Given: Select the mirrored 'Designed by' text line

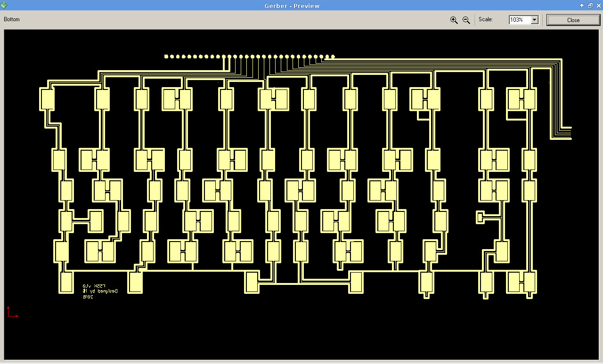Looking at the screenshot, I should pyautogui.click(x=100, y=291).
